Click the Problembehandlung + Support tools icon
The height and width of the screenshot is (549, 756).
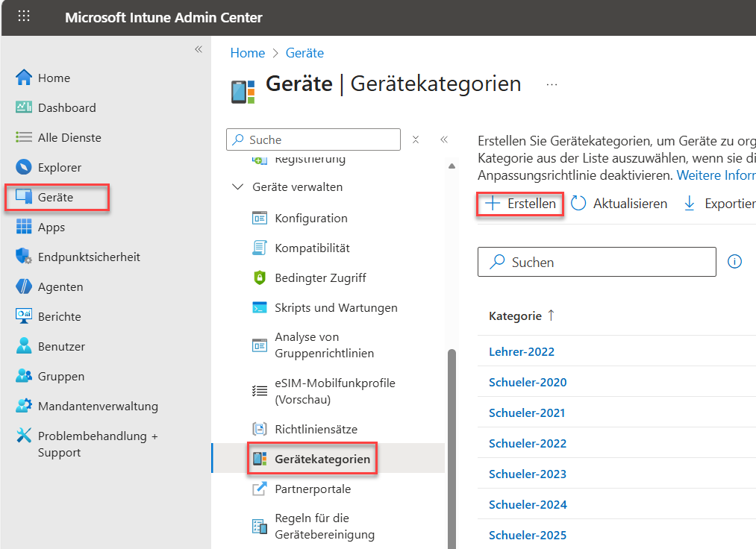(24, 436)
